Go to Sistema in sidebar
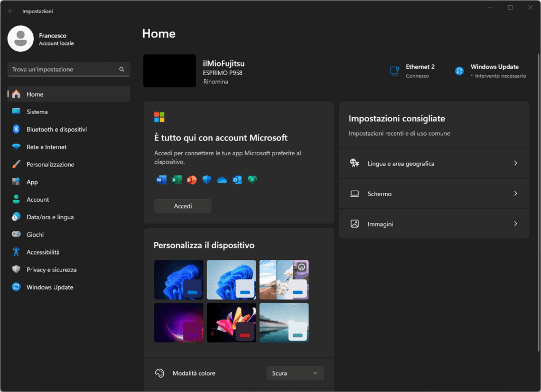The width and height of the screenshot is (541, 392). [37, 112]
